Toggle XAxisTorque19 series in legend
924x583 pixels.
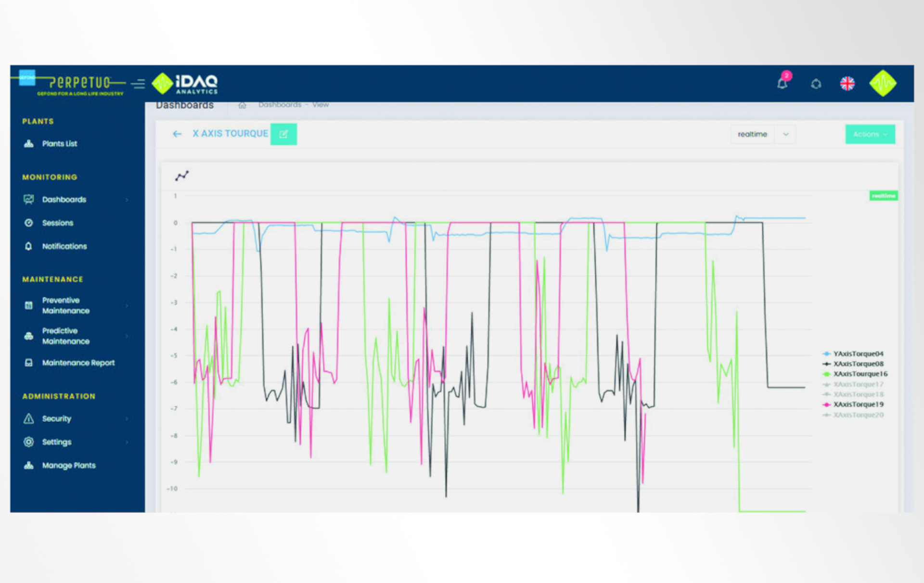click(x=853, y=405)
